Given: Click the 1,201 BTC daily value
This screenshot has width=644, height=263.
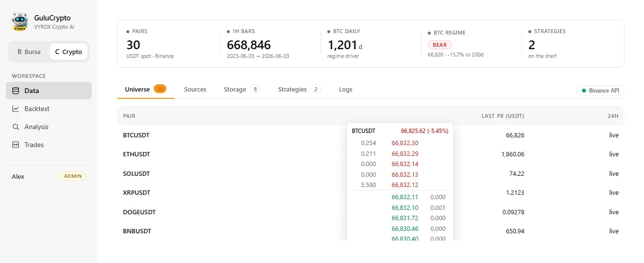Looking at the screenshot, I should tap(342, 45).
